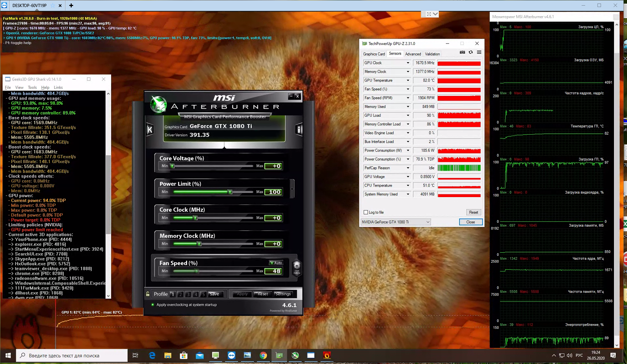Open the Windows Start menu
Screen dimensions: 627x364
(8, 356)
